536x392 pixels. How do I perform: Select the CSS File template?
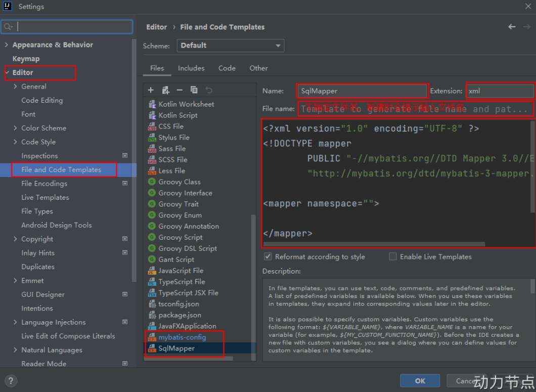click(170, 126)
